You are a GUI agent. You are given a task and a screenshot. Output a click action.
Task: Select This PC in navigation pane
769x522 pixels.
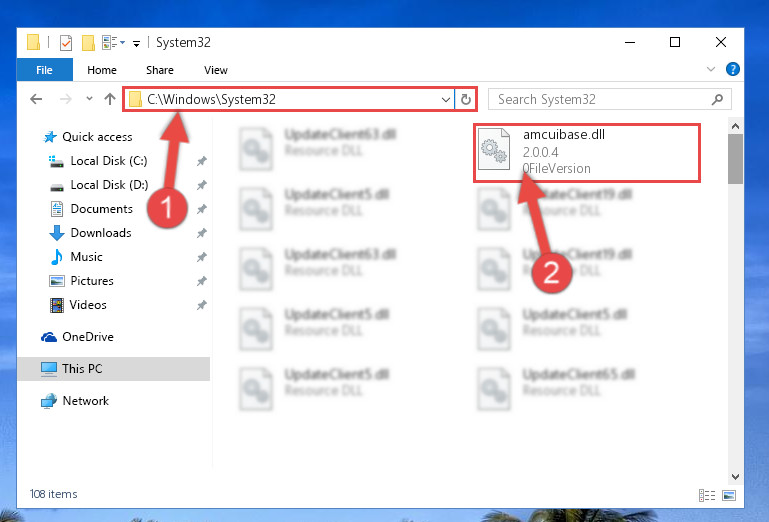point(113,369)
